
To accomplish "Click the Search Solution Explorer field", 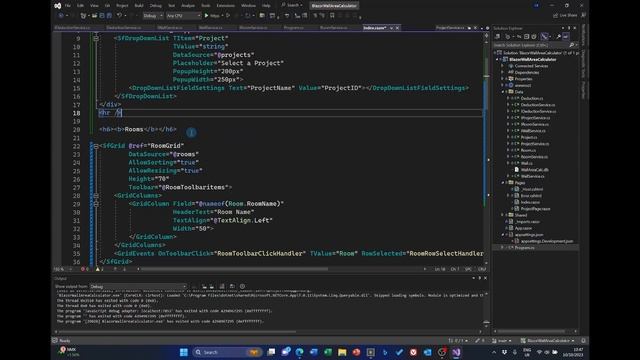I will click(x=536, y=45).
